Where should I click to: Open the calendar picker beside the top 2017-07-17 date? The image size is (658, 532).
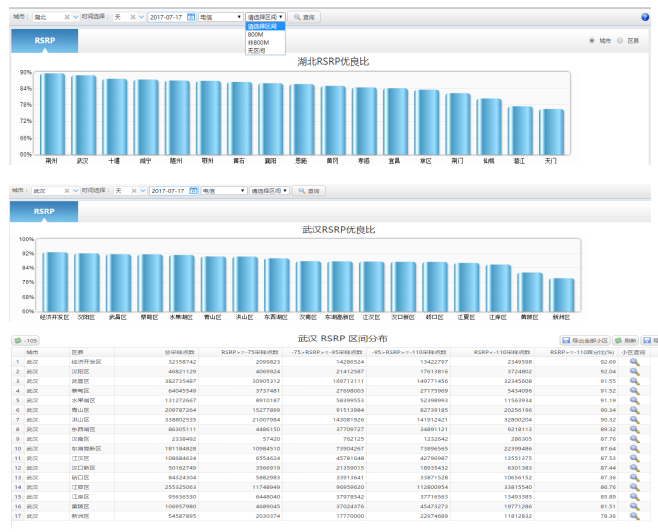coord(191,17)
